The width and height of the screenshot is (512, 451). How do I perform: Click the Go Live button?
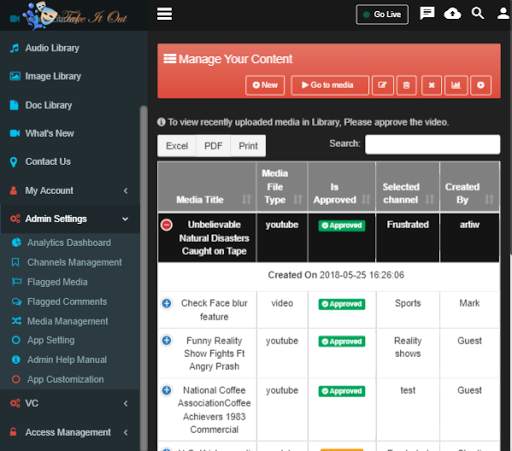tap(382, 14)
